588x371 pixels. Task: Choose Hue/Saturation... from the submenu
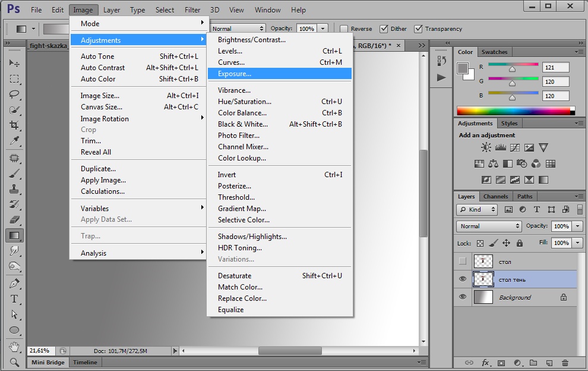pos(280,102)
